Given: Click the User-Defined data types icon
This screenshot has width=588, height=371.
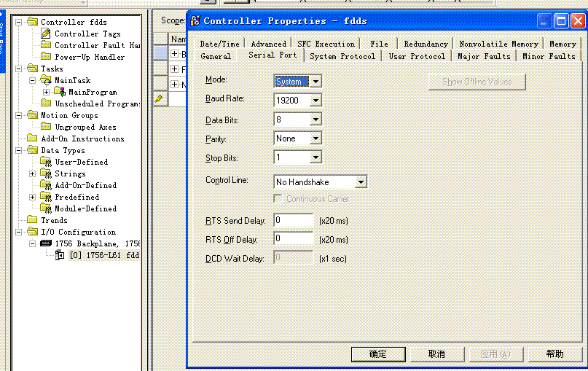Looking at the screenshot, I should click(47, 162).
